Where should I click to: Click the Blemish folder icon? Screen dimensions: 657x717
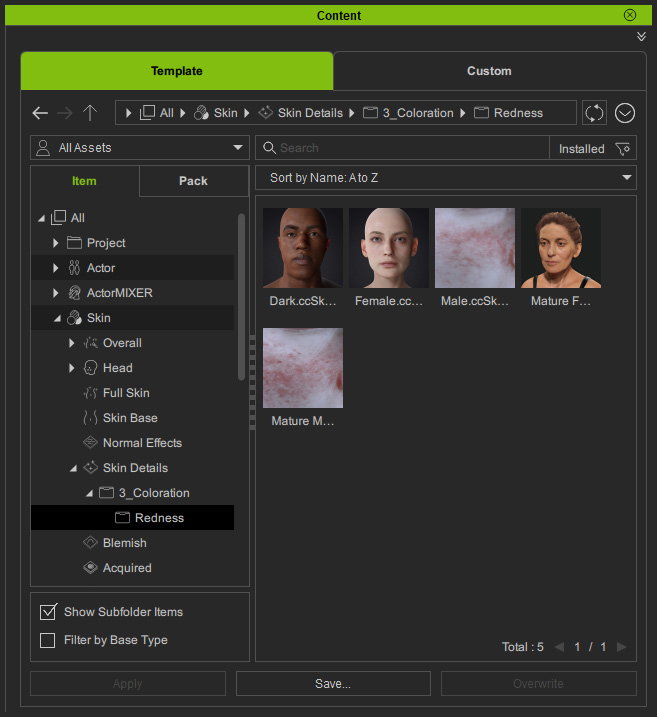pyautogui.click(x=90, y=543)
